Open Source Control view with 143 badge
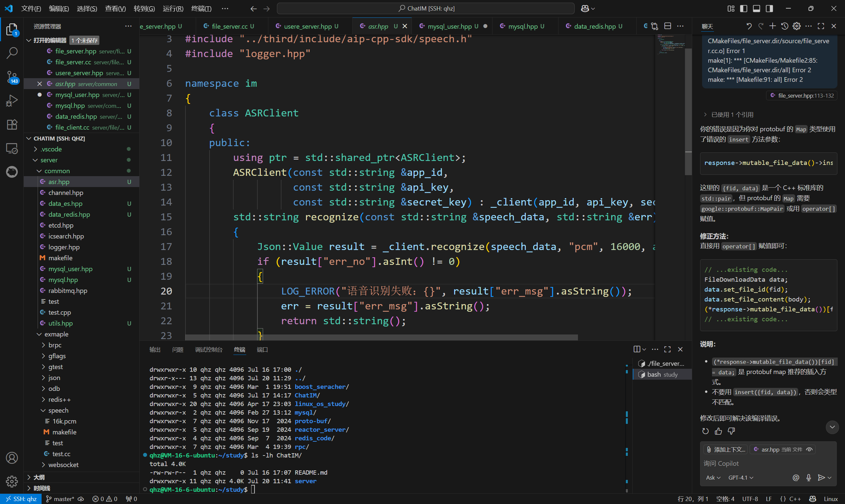Screen dimensions: 845x504 coord(12,77)
